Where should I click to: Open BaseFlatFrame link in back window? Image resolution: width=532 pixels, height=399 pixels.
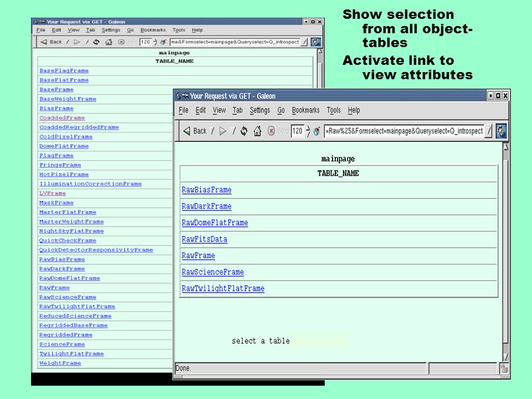(64, 80)
